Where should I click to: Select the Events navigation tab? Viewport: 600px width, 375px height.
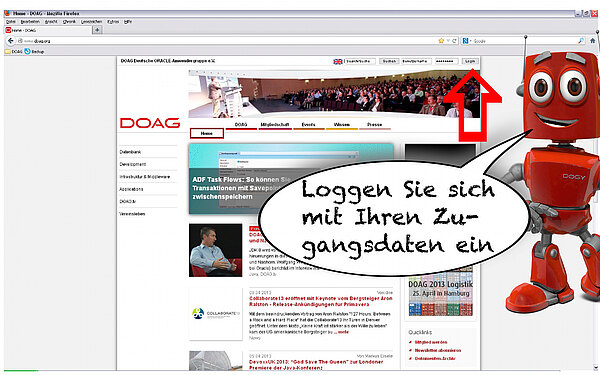click(x=308, y=125)
